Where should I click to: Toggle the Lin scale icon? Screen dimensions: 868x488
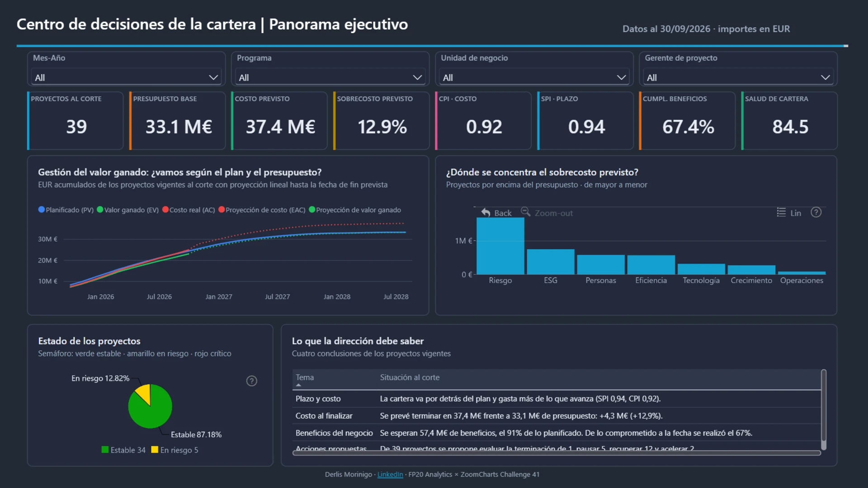[781, 212]
